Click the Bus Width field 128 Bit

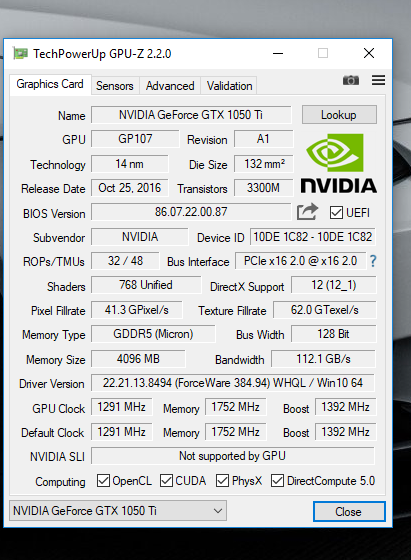(x=334, y=334)
